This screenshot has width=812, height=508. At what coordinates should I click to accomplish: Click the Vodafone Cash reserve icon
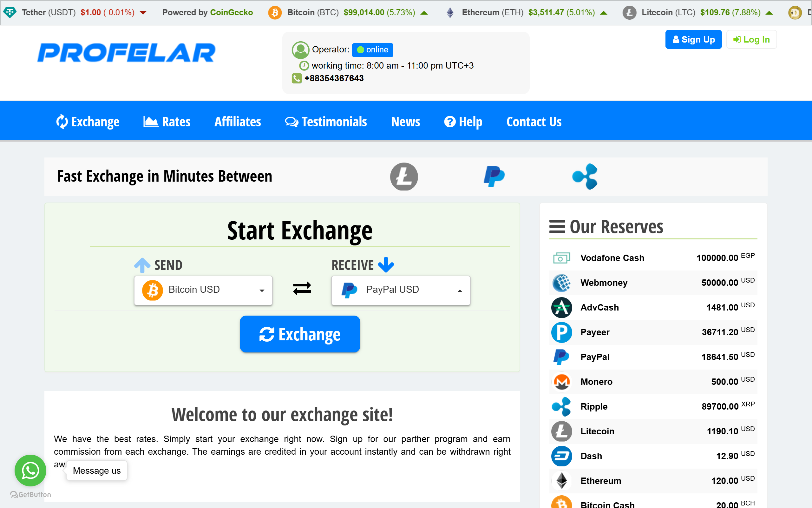[562, 258]
